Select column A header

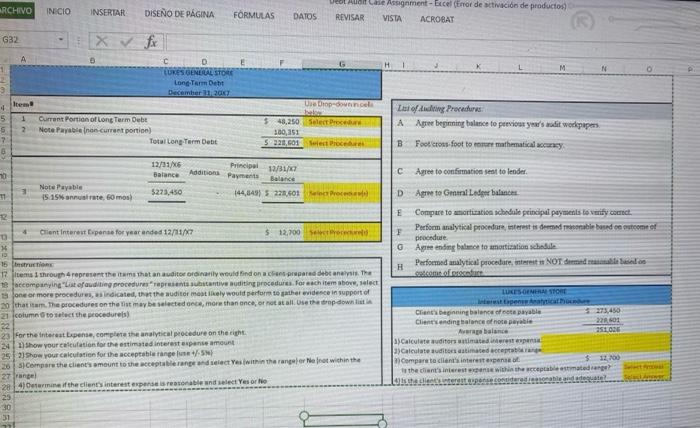(23, 59)
